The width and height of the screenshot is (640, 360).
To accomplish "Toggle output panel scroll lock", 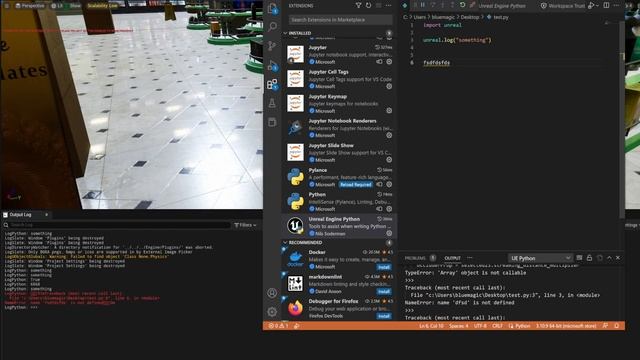I will (x=589, y=258).
